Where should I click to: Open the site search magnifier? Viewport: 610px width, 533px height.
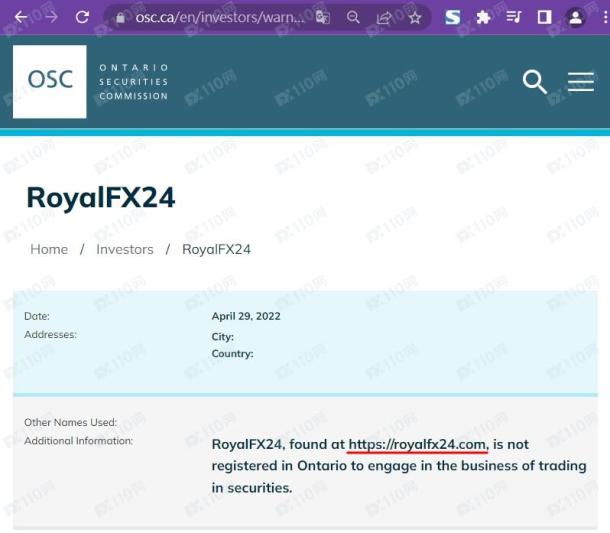[x=535, y=82]
